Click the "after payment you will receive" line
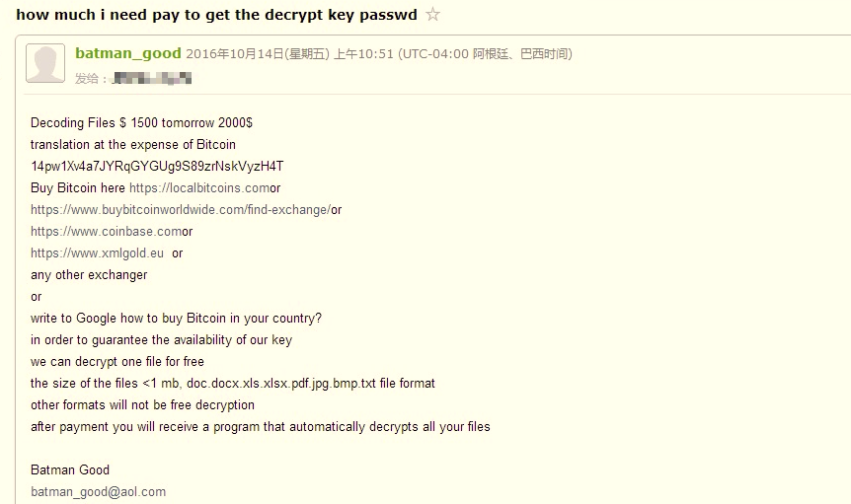The width and height of the screenshot is (851, 504). pos(260,427)
